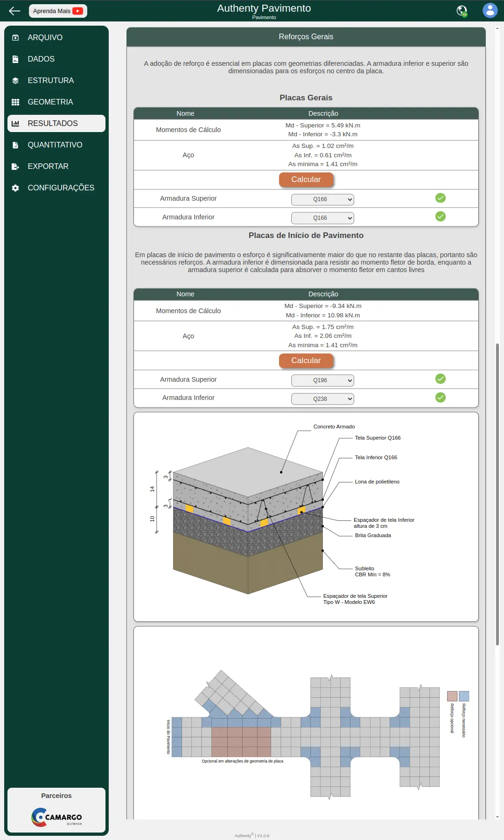504x840 pixels.
Task: Open the user profile avatar
Action: [490, 10]
